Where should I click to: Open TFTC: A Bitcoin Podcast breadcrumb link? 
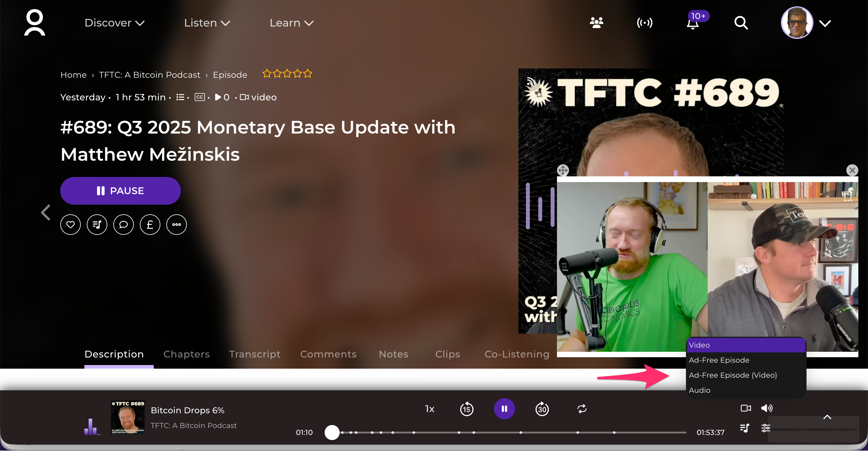(149, 75)
